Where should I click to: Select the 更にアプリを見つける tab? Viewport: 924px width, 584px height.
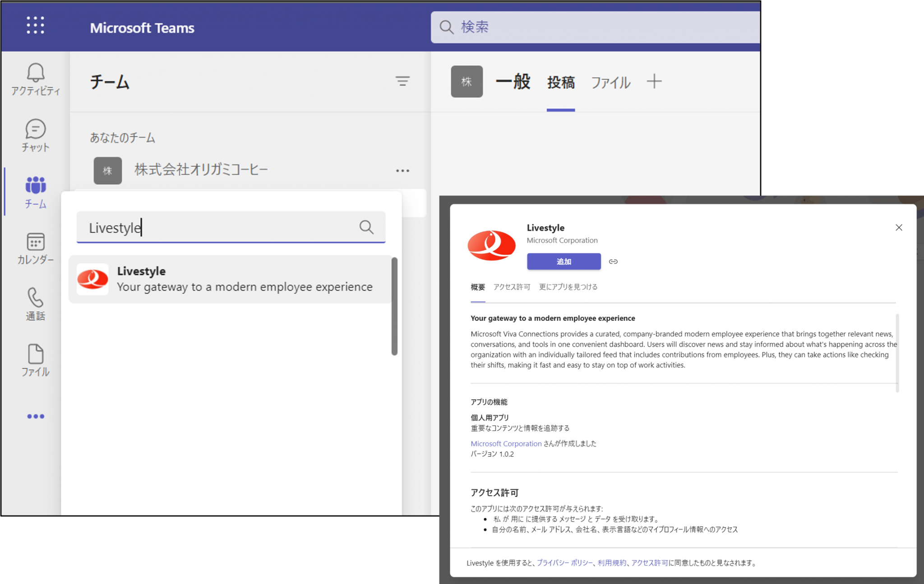[x=568, y=287]
